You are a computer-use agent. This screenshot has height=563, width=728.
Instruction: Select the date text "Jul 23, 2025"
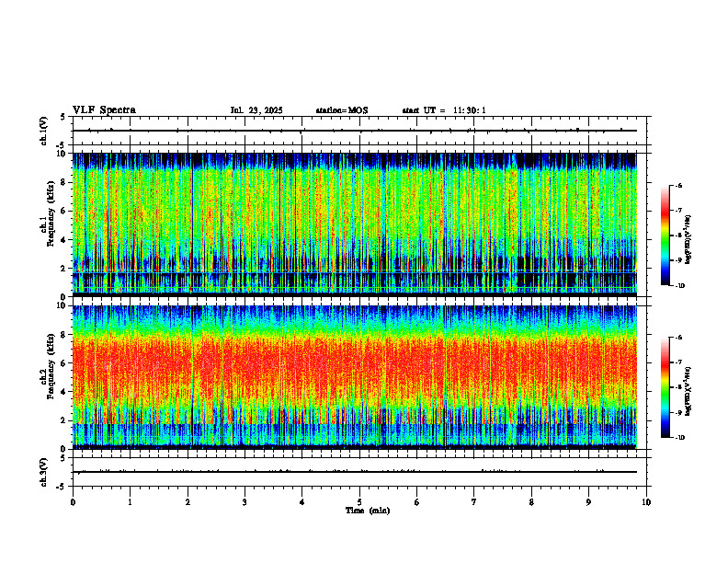coord(256,110)
